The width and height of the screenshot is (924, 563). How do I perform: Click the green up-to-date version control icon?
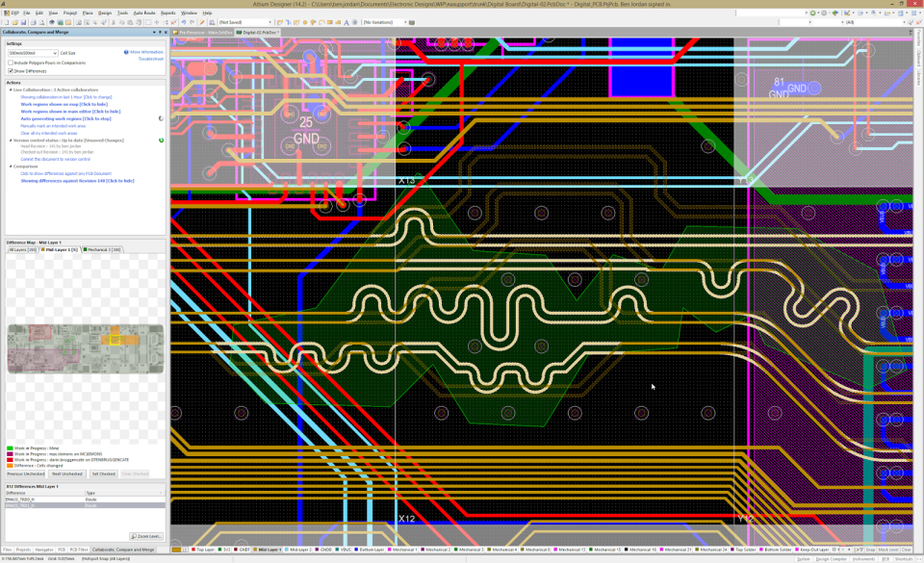[162, 140]
